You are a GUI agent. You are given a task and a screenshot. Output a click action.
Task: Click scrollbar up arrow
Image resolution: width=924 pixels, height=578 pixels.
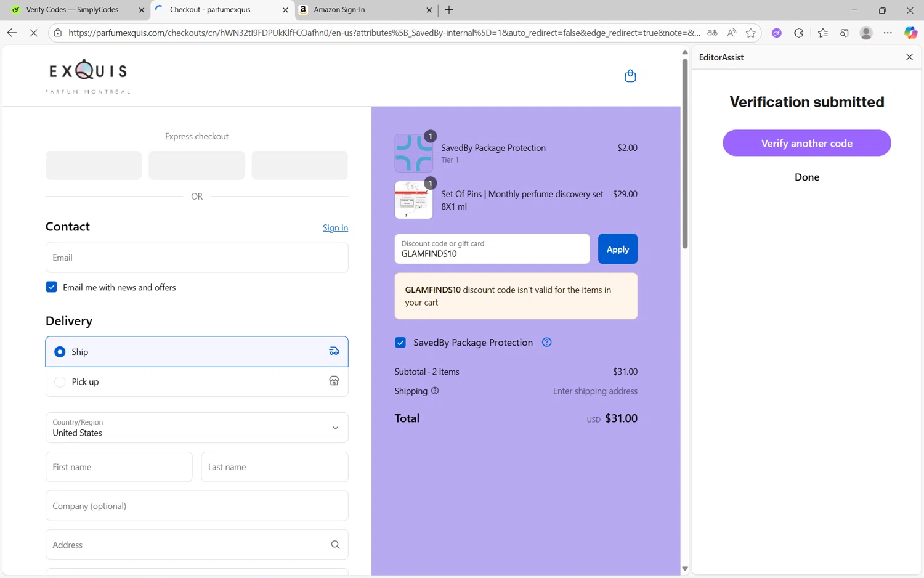pos(684,52)
